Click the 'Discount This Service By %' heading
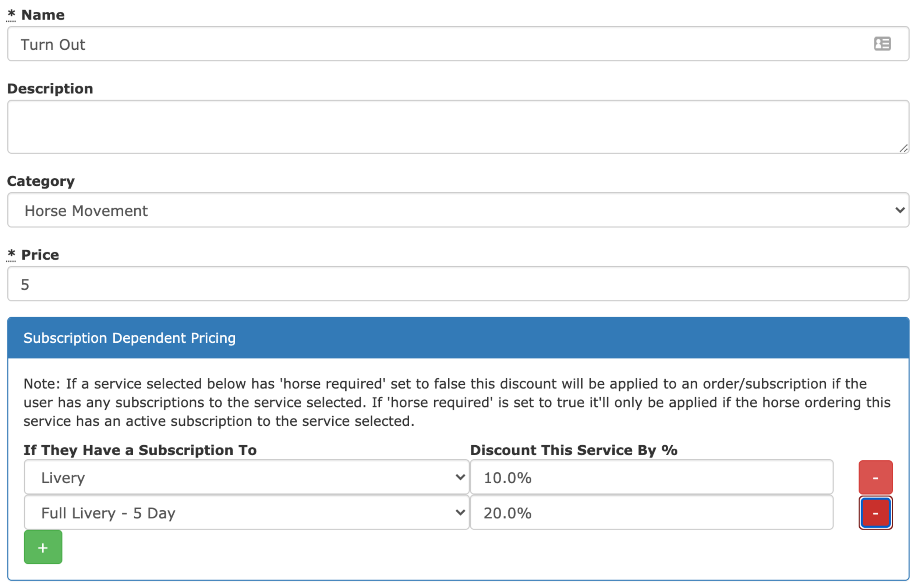This screenshot has height=588, width=920. point(573,450)
